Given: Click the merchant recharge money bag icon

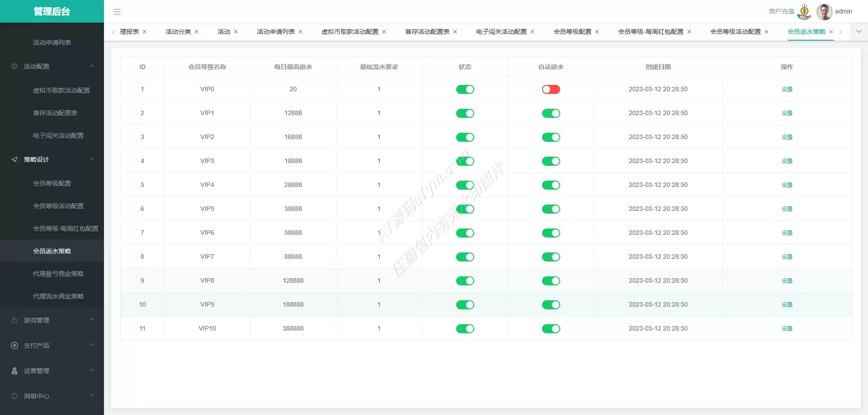Looking at the screenshot, I should 804,12.
